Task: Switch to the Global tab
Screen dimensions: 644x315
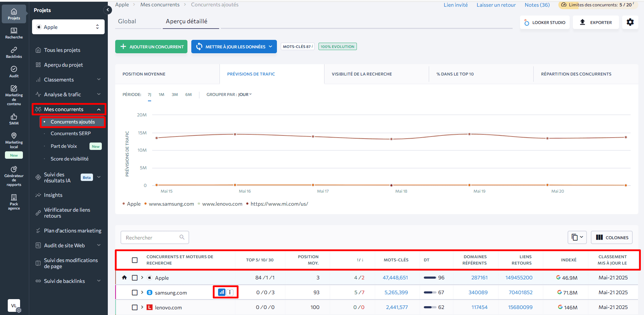Action: coord(127,22)
